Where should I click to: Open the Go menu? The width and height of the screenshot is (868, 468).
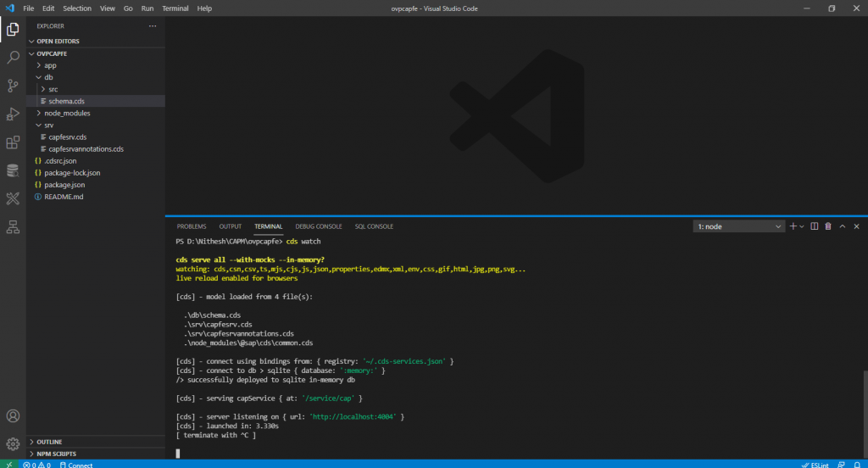pos(128,8)
